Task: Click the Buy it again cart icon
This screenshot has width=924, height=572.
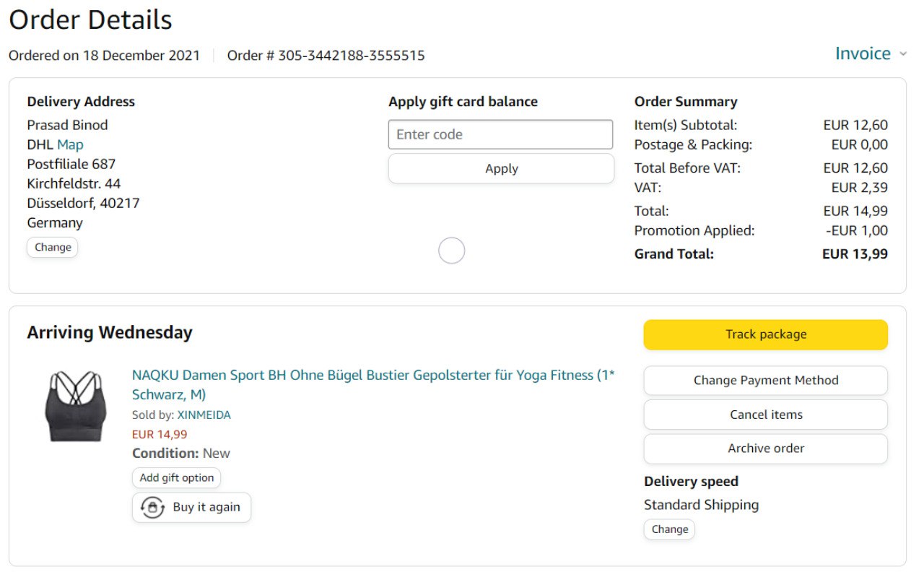Action: [152, 507]
